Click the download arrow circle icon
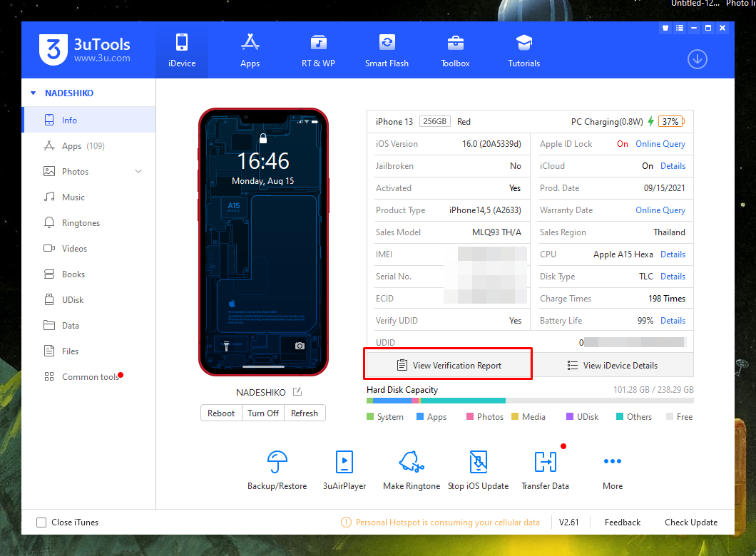This screenshot has width=756, height=556. pos(697,60)
